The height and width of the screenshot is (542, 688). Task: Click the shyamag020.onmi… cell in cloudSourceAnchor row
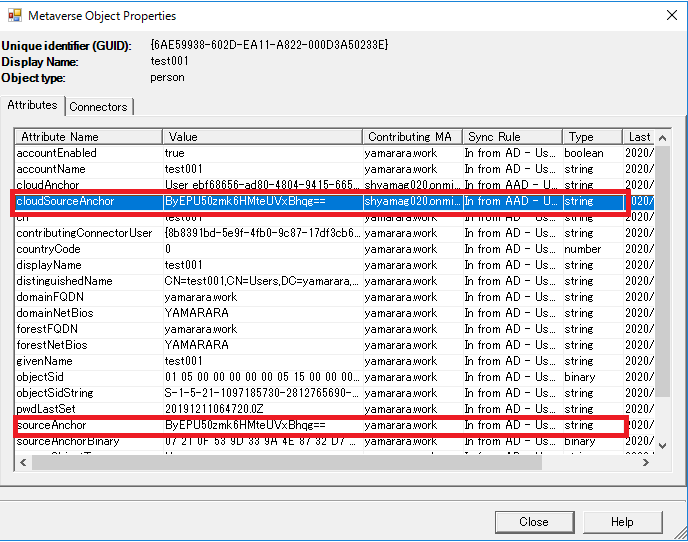click(x=412, y=201)
